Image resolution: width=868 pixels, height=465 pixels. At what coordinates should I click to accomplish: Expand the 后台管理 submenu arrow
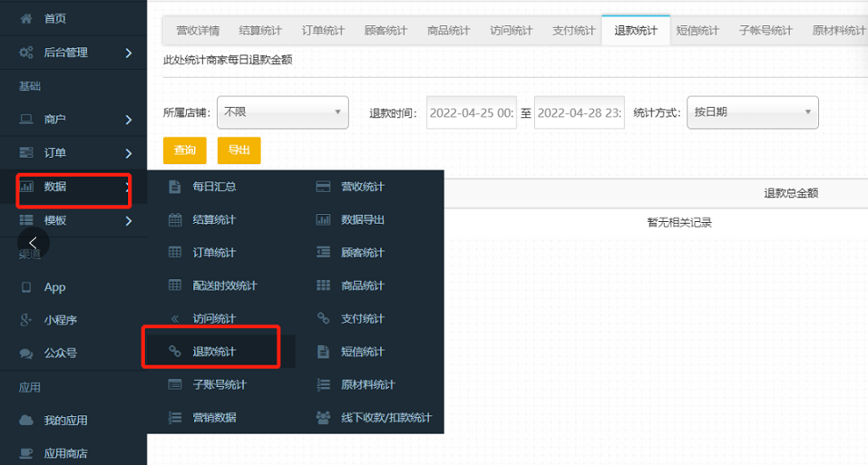[x=129, y=53]
